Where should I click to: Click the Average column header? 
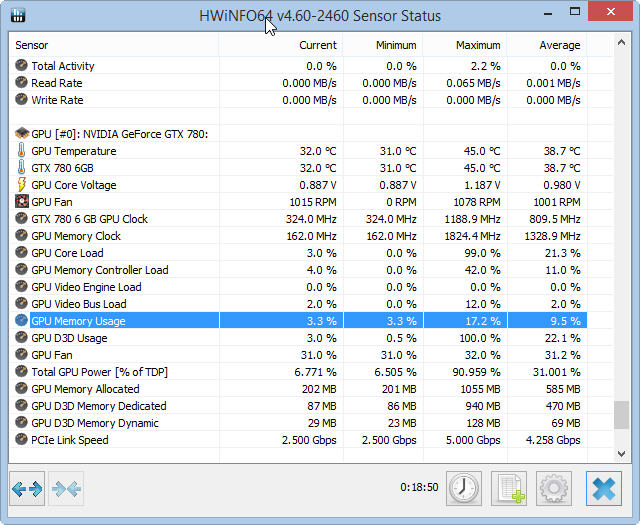click(547, 45)
